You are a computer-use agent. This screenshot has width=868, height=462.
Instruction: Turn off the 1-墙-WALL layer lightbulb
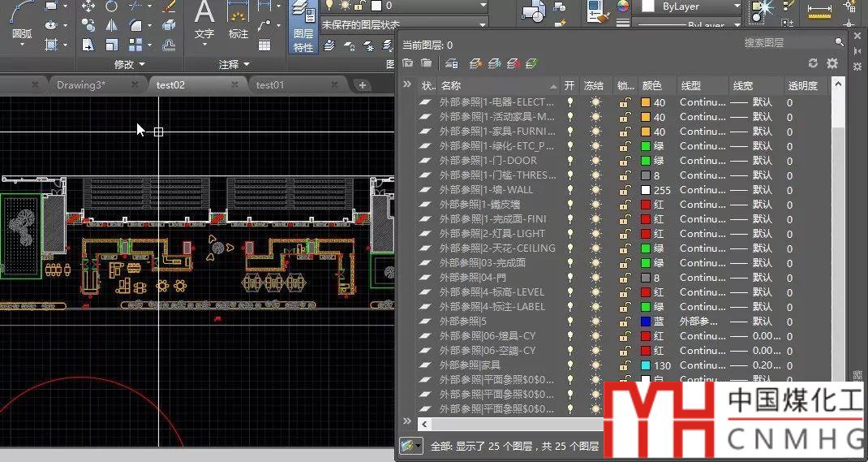pos(570,190)
